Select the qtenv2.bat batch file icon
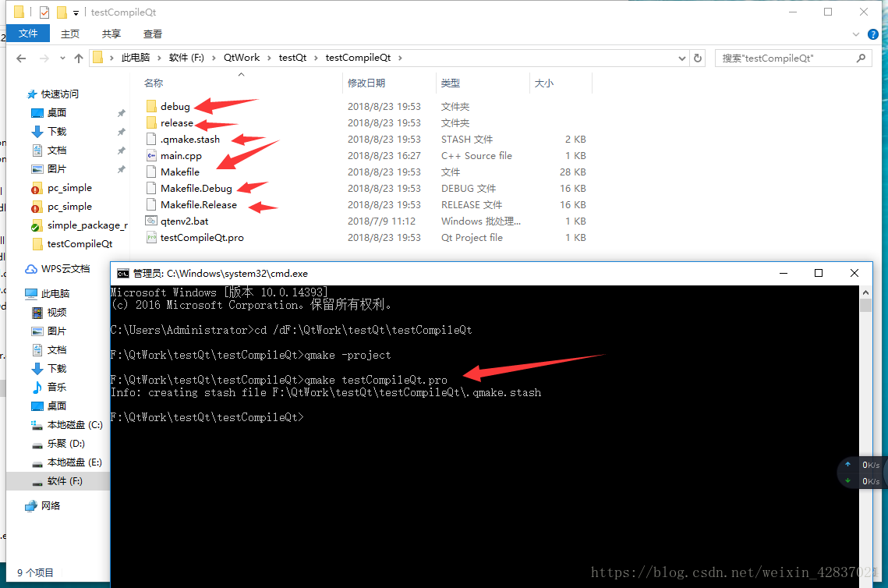 (x=151, y=221)
